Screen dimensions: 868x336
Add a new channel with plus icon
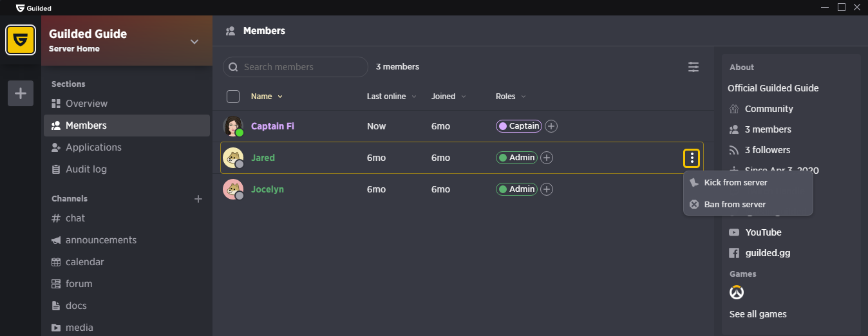[x=198, y=199]
